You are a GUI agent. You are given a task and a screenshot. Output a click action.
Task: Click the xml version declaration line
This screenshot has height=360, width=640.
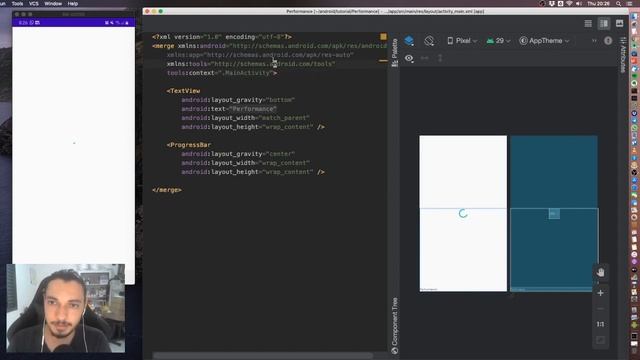(x=222, y=37)
